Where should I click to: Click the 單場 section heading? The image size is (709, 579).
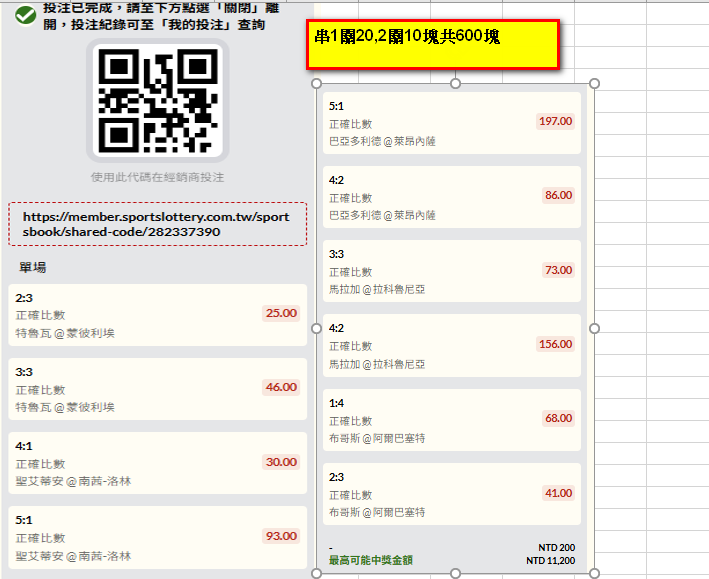click(x=32, y=268)
